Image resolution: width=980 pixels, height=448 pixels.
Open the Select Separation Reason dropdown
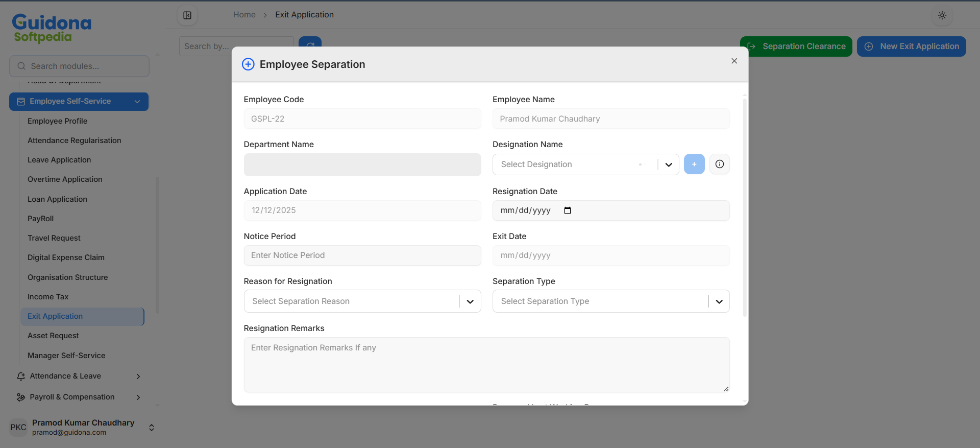(362, 301)
